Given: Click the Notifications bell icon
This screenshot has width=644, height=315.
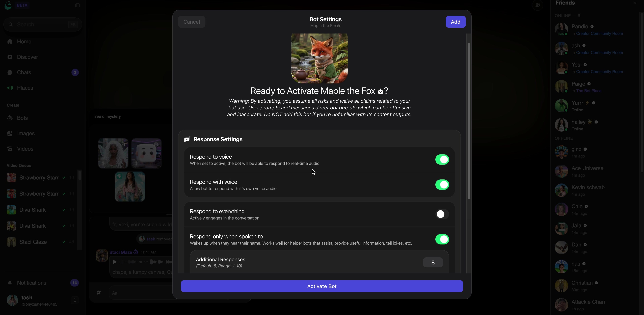Looking at the screenshot, I should point(10,283).
